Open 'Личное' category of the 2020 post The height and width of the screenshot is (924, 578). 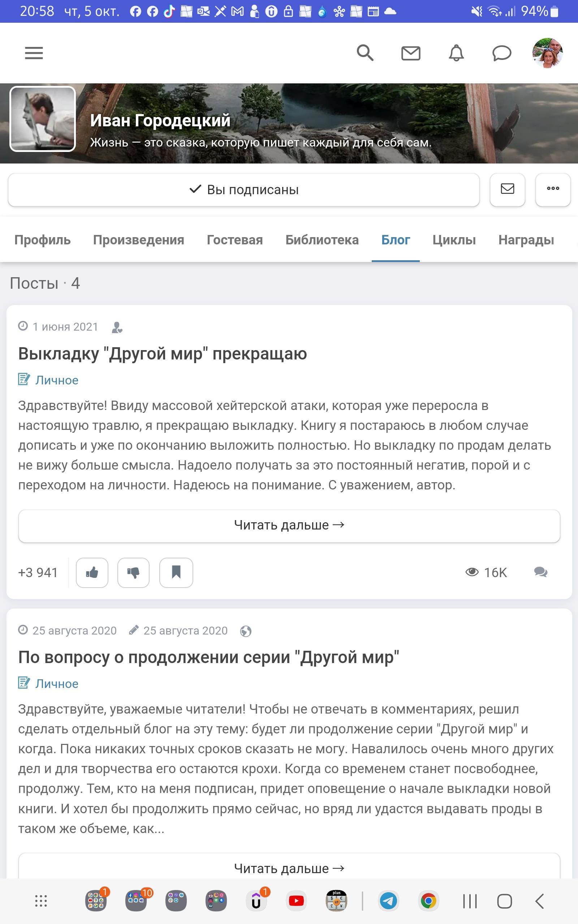[57, 684]
